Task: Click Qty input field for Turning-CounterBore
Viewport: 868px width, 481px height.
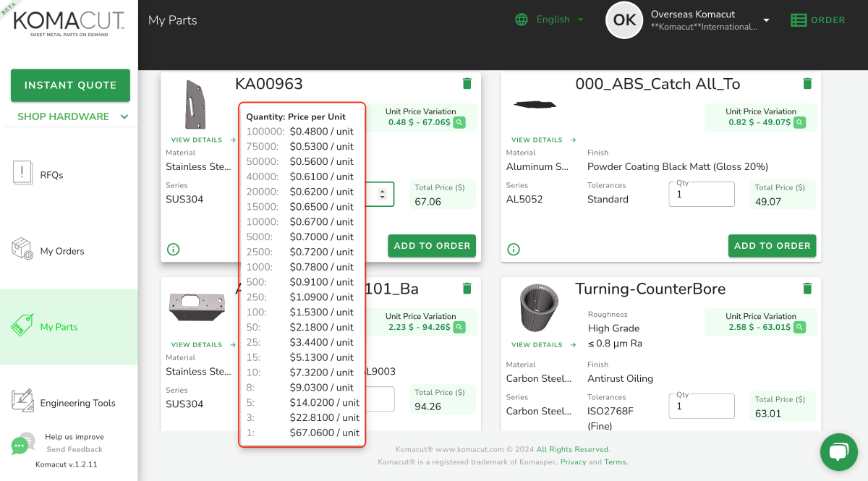Action: [701, 406]
